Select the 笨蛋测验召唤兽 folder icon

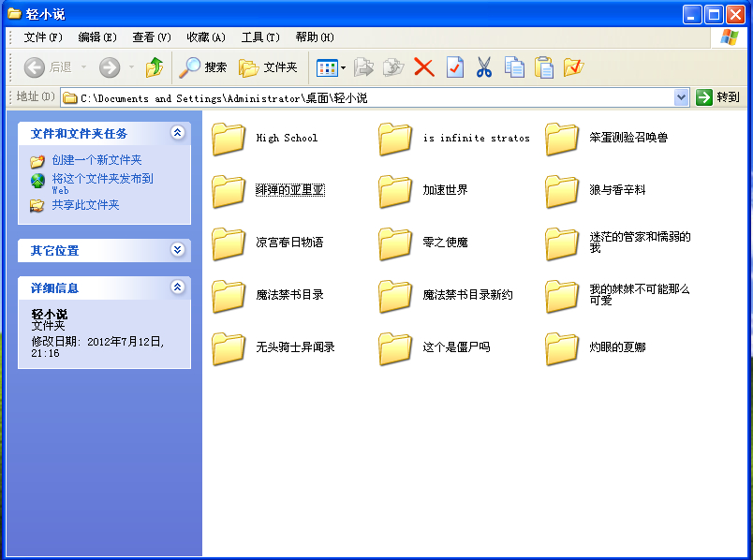coord(562,139)
